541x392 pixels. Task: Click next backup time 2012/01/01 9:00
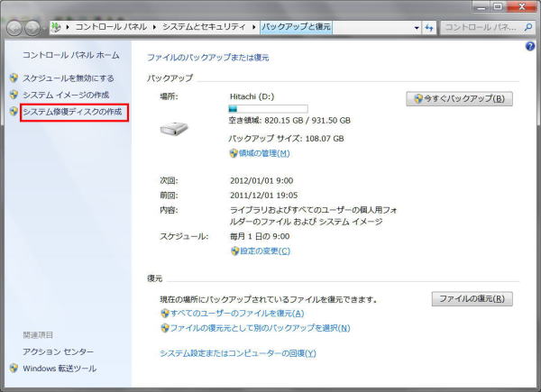click(x=261, y=180)
